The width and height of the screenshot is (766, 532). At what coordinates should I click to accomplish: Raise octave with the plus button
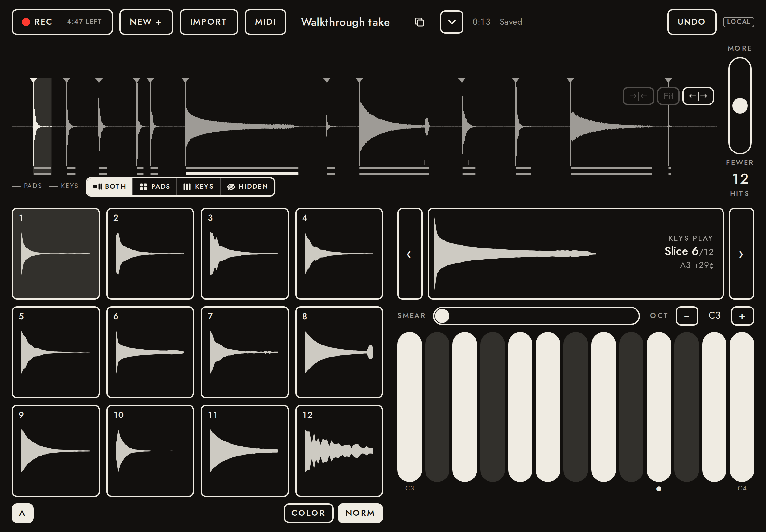[x=742, y=316]
